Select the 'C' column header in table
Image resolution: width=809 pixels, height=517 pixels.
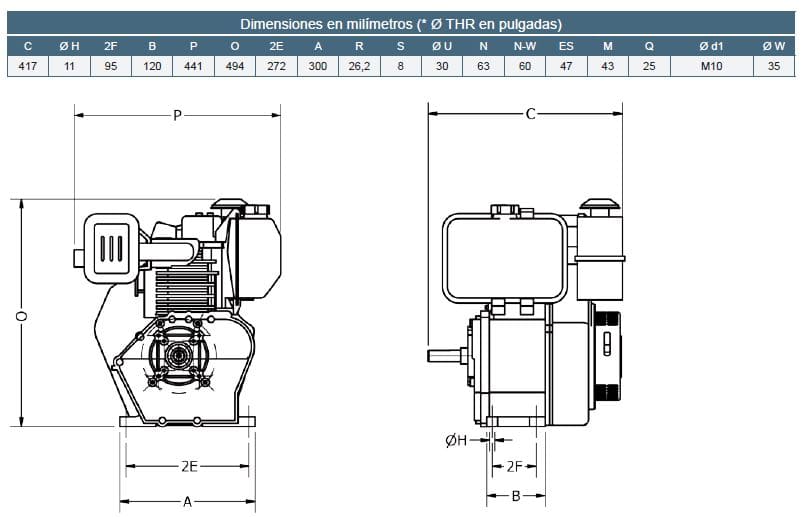28,46
